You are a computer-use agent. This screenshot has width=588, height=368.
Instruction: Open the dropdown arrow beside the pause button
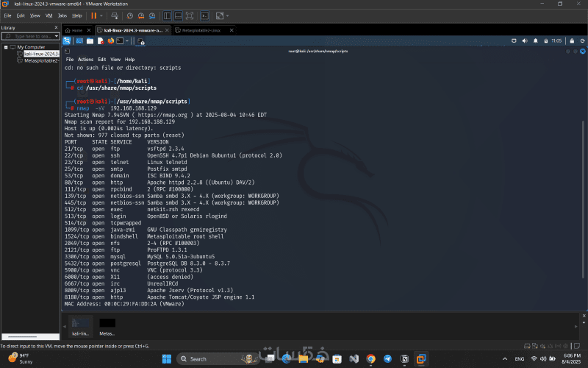101,15
